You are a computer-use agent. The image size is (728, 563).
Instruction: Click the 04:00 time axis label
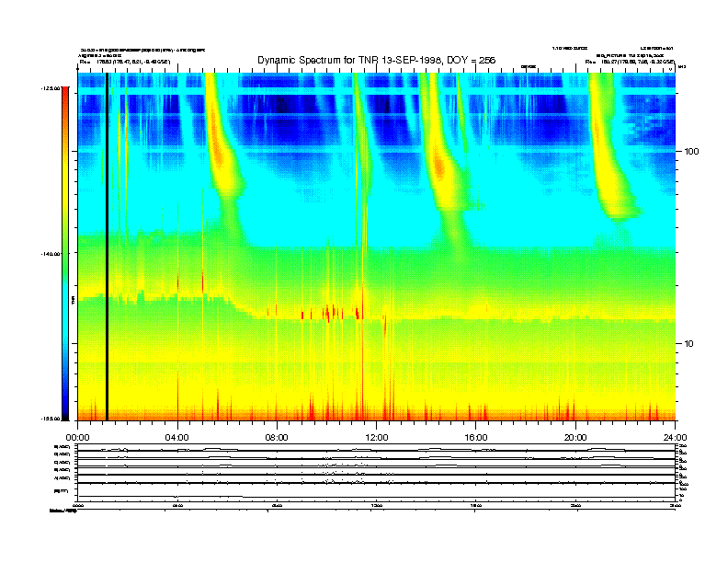(x=177, y=438)
